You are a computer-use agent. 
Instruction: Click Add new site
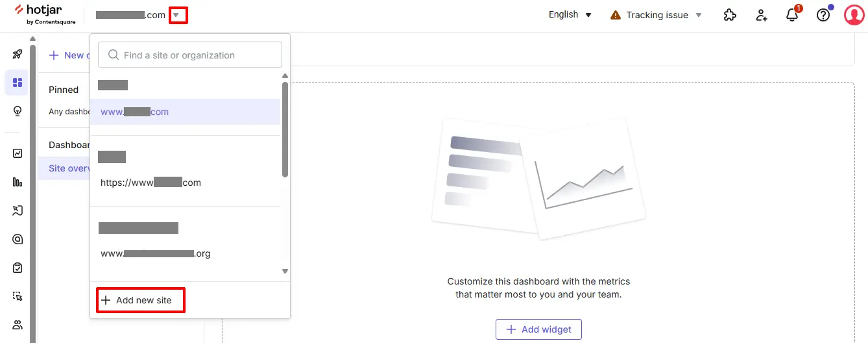(x=141, y=300)
